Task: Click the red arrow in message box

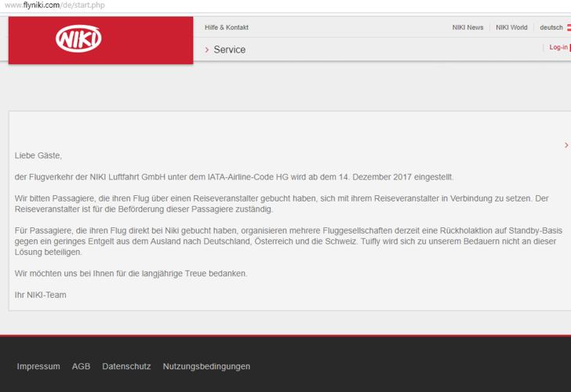Action: (x=566, y=145)
